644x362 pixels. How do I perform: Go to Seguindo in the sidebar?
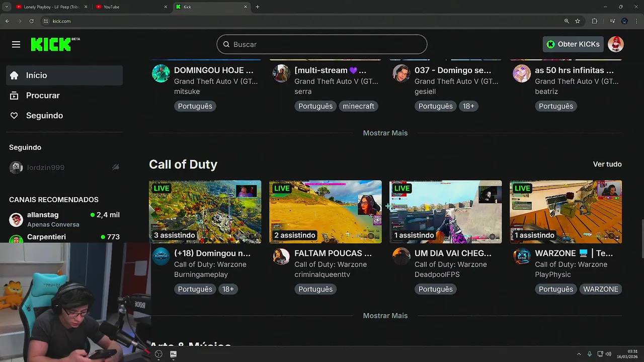click(64, 116)
